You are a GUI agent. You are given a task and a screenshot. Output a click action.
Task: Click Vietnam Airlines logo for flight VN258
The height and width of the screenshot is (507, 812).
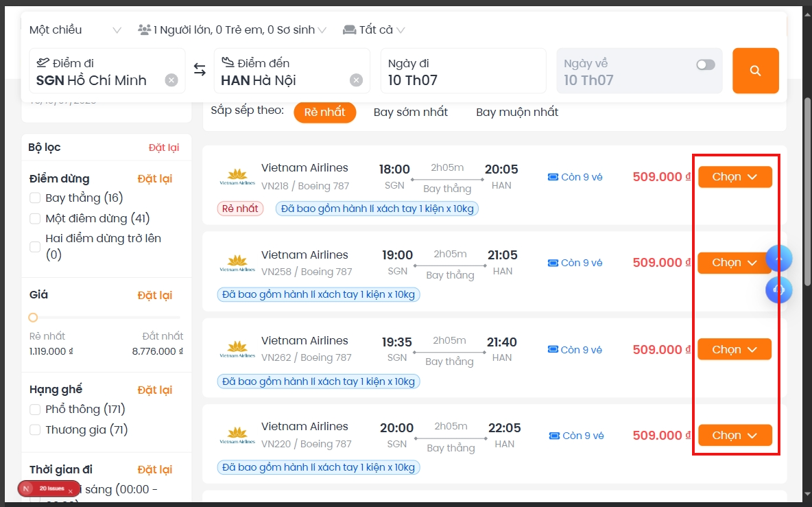point(237,263)
